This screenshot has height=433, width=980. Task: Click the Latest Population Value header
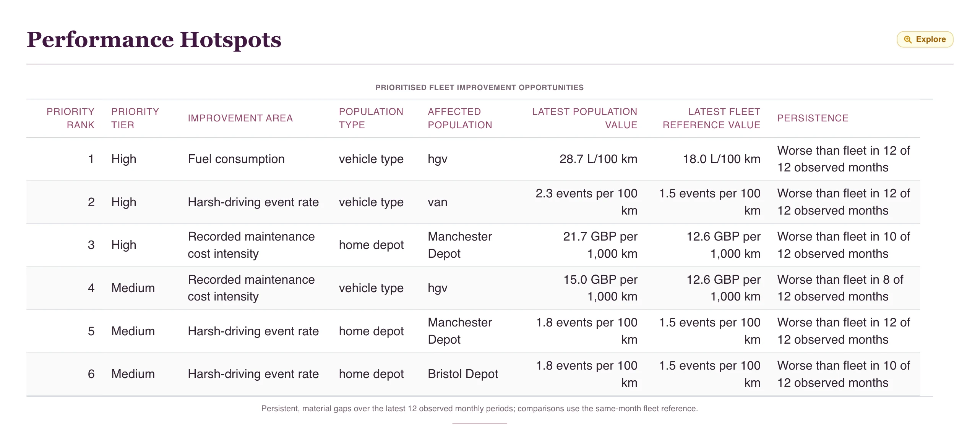[x=584, y=118]
